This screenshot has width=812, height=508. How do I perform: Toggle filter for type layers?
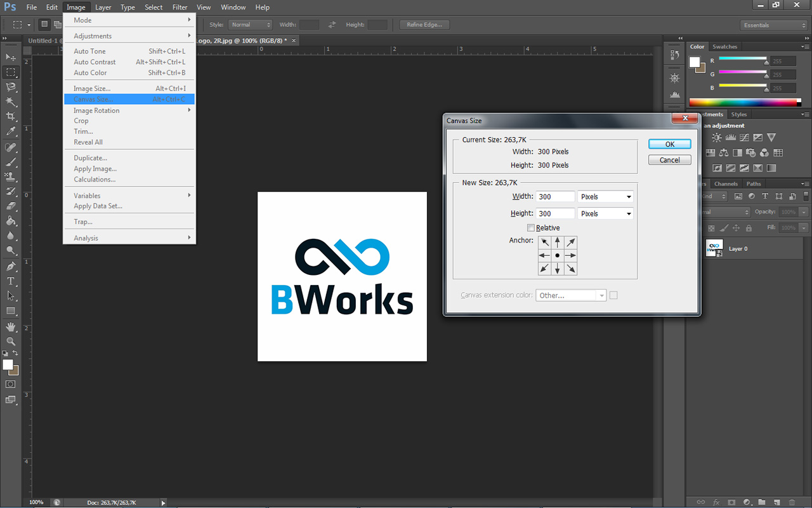765,196
